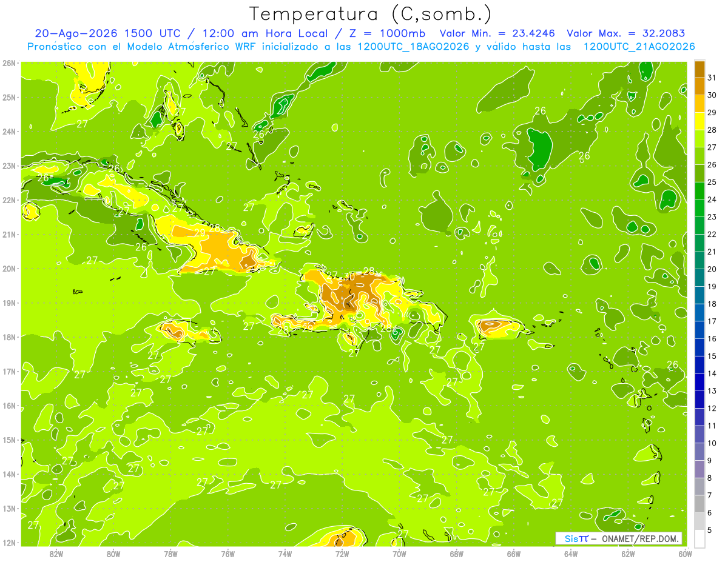Click "Valor Min. = 23.4246" in header
Viewport: 728px width, 562px height.
(497, 33)
